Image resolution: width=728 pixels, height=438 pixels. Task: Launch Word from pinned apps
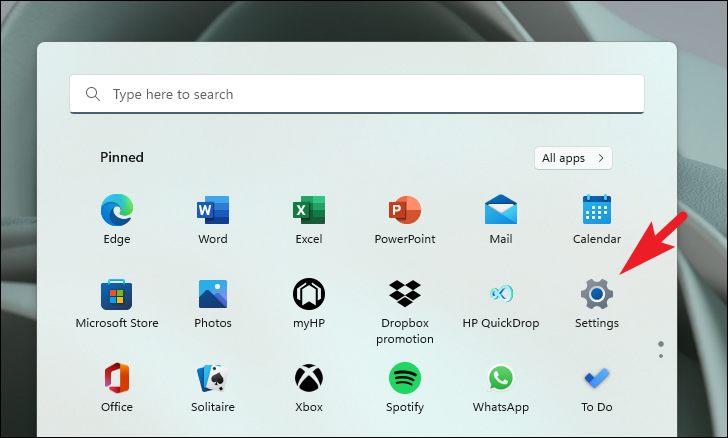click(213, 218)
